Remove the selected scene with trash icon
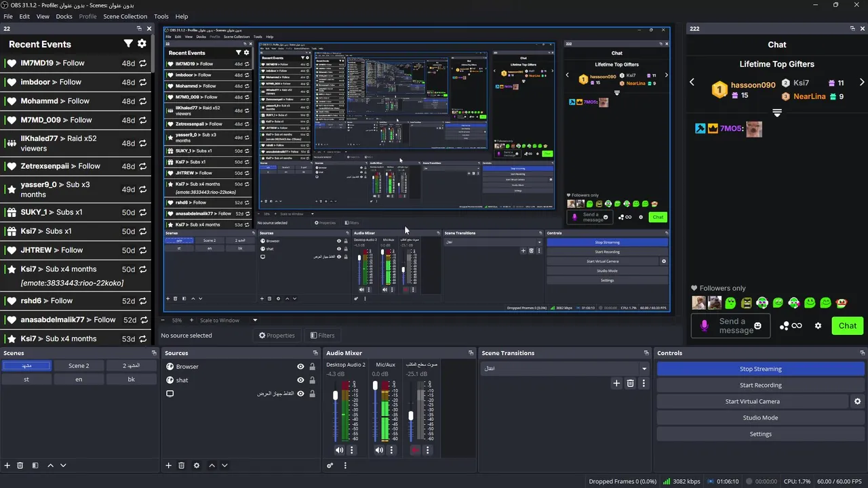Image resolution: width=868 pixels, height=488 pixels. (x=20, y=466)
